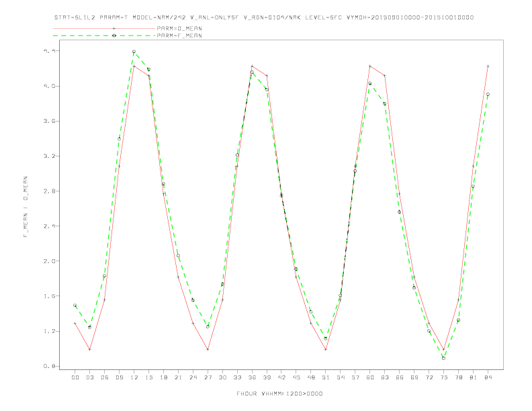Click the y-axis title F_MEAN | O_MEAN
The height and width of the screenshot is (411, 532).
pyautogui.click(x=26, y=207)
